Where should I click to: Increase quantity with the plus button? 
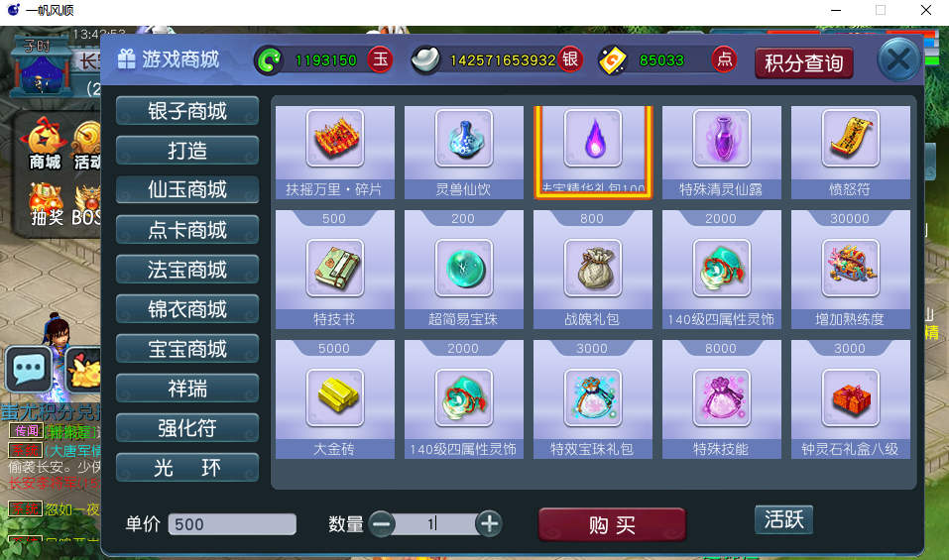pyautogui.click(x=489, y=523)
